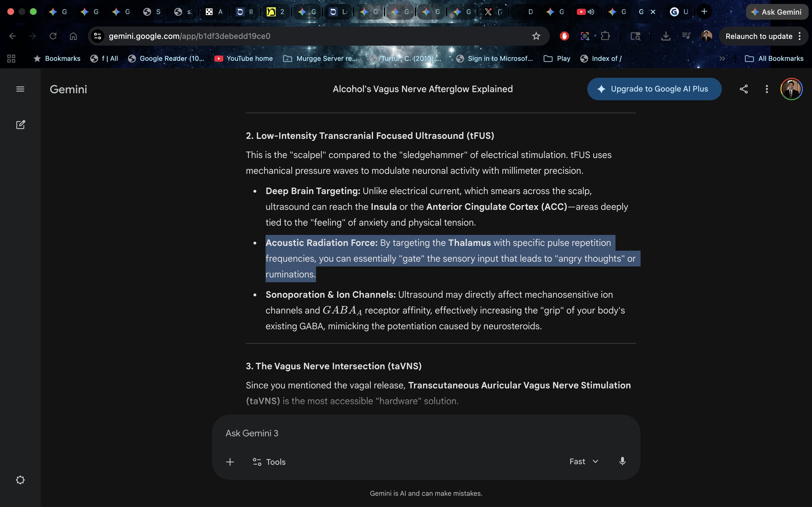Open the browser extensions puzzle icon
Viewport: 812px width, 507px height.
click(x=605, y=36)
